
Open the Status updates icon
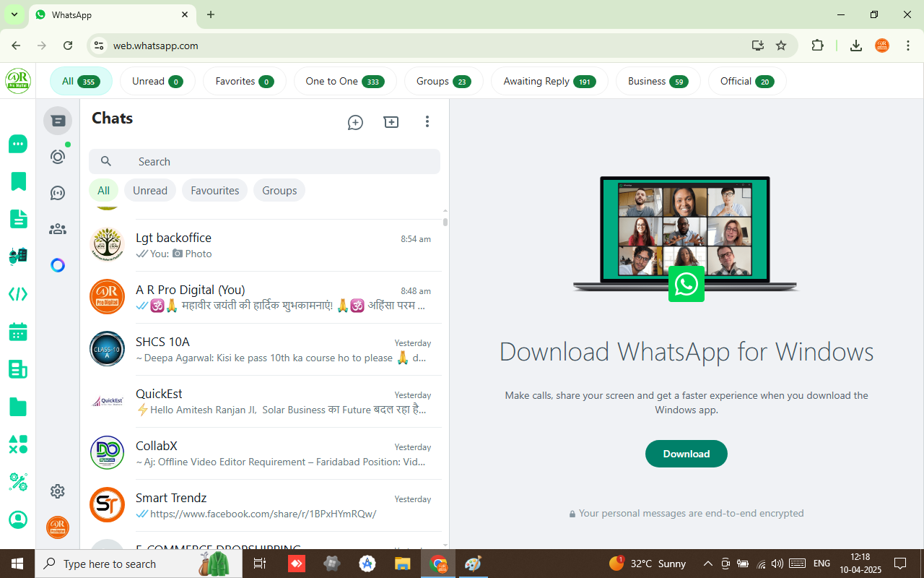(58, 157)
